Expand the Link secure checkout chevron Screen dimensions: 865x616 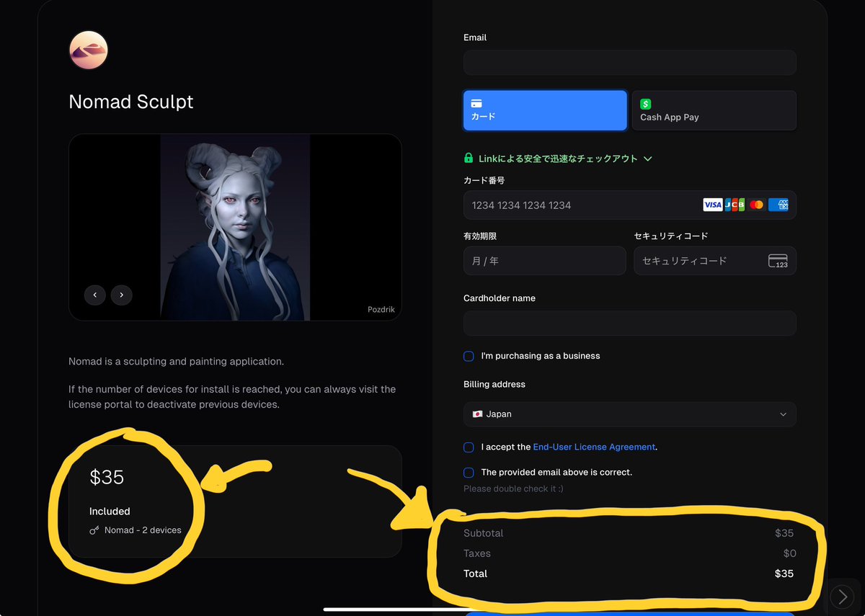click(648, 159)
